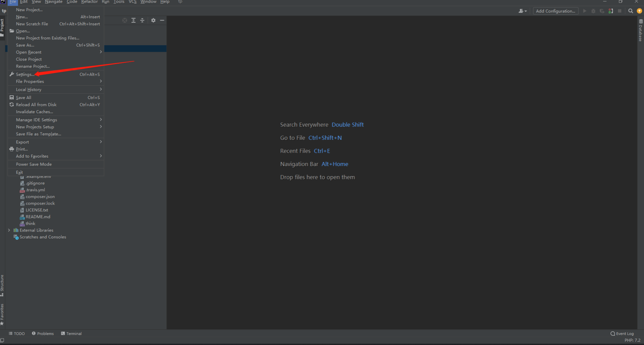Image resolution: width=644 pixels, height=345 pixels.
Task: Open the Project panel settings gear
Action: coord(153,21)
